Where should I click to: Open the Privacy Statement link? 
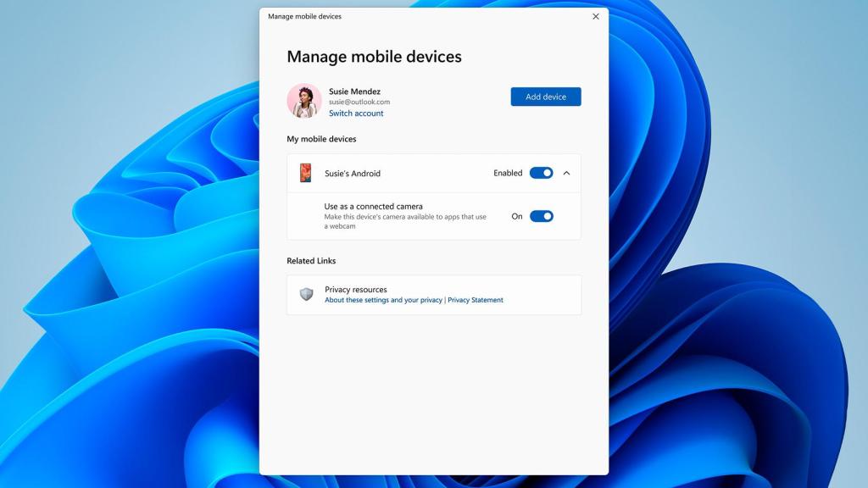[476, 299]
